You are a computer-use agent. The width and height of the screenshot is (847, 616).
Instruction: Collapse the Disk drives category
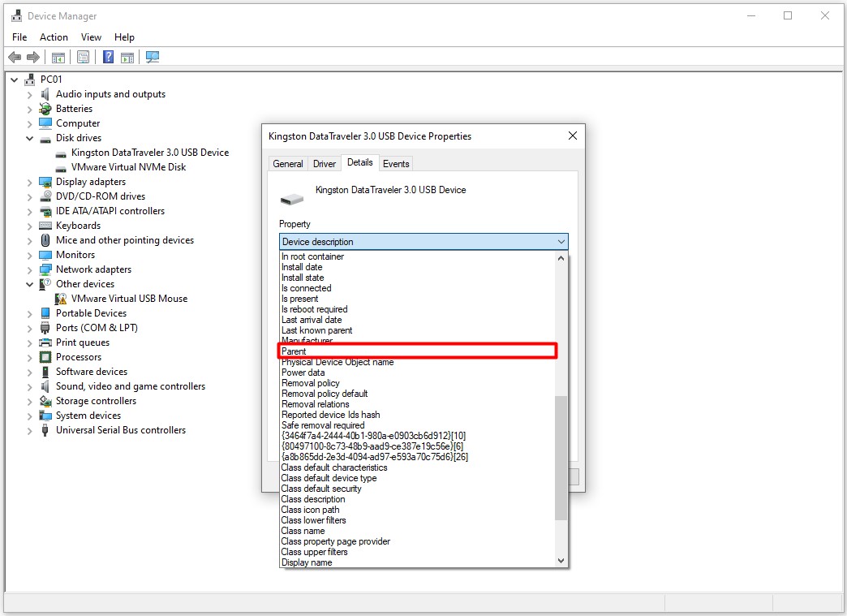tap(30, 138)
